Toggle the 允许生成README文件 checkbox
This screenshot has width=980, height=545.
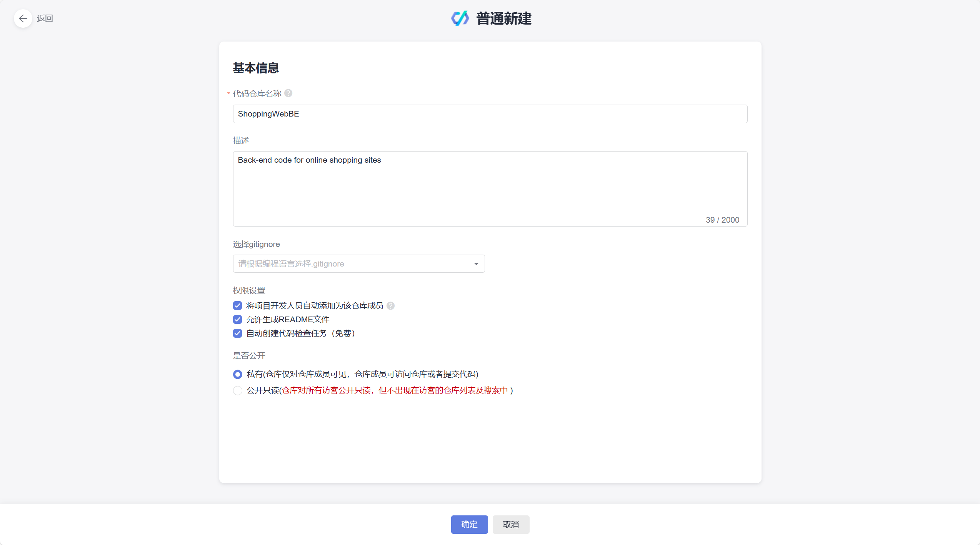pyautogui.click(x=238, y=320)
